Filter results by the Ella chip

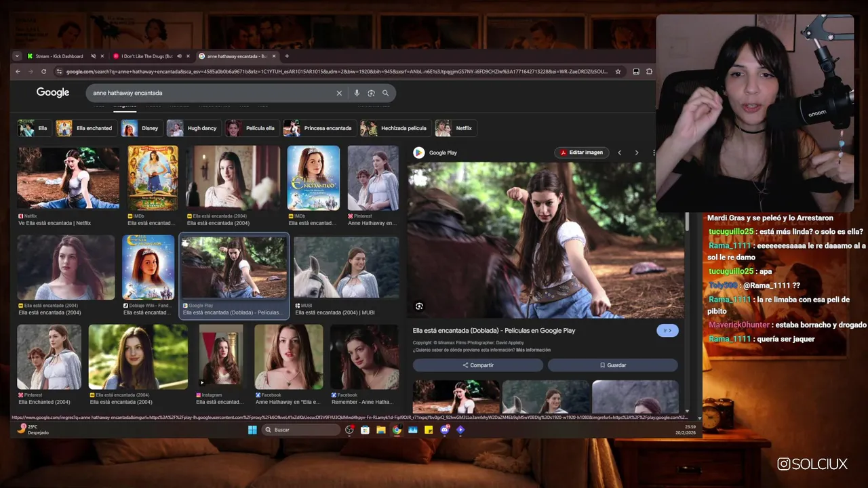click(x=35, y=128)
